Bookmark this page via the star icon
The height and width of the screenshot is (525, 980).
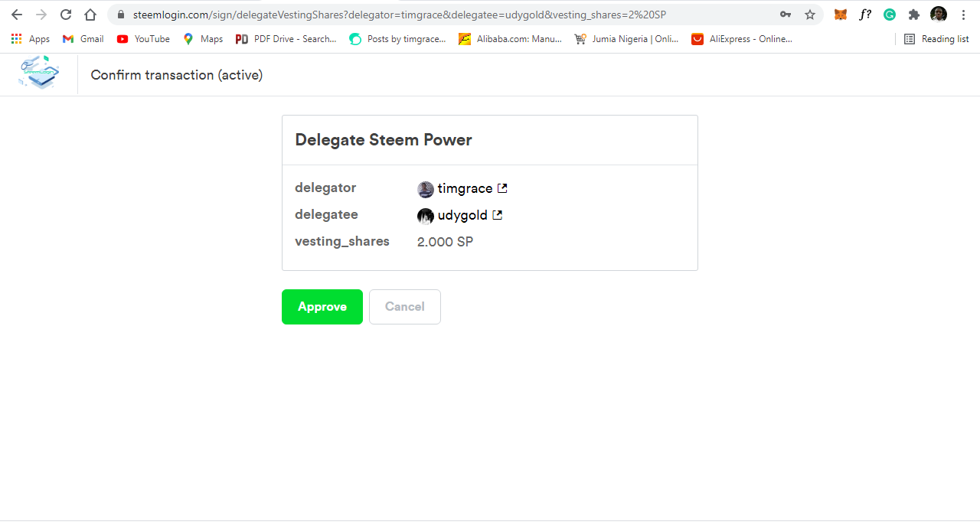pyautogui.click(x=809, y=14)
